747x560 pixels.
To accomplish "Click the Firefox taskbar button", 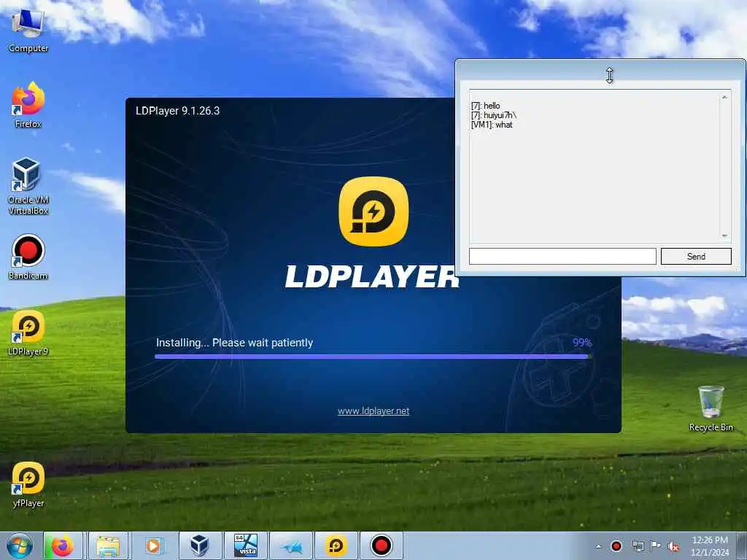I will coord(63,545).
